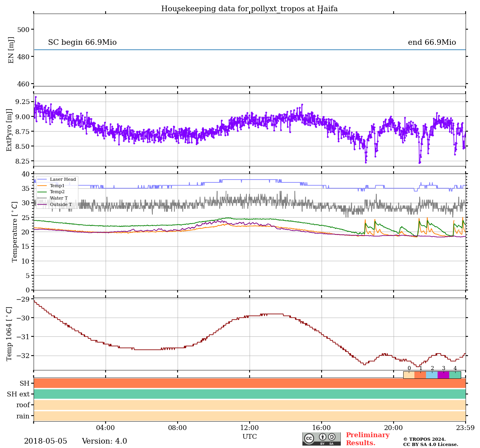Select color swatch labeled 1
This screenshot has width=480, height=448.
(420, 375)
